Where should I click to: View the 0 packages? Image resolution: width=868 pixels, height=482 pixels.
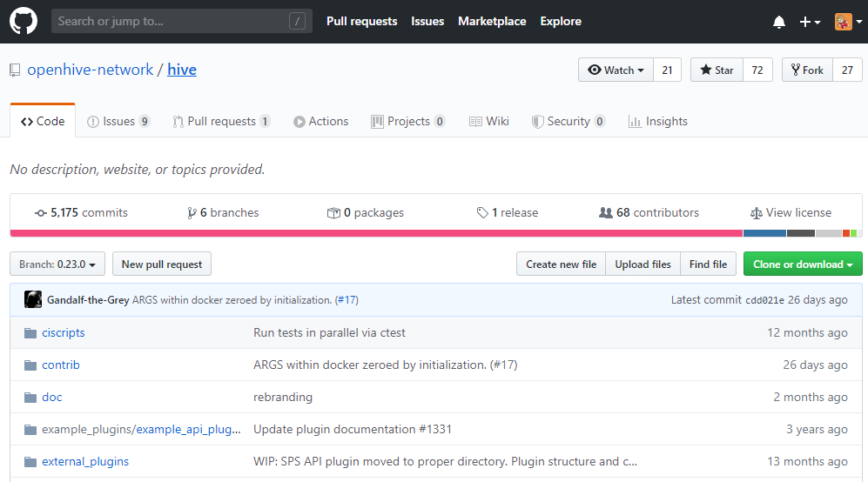click(x=366, y=212)
